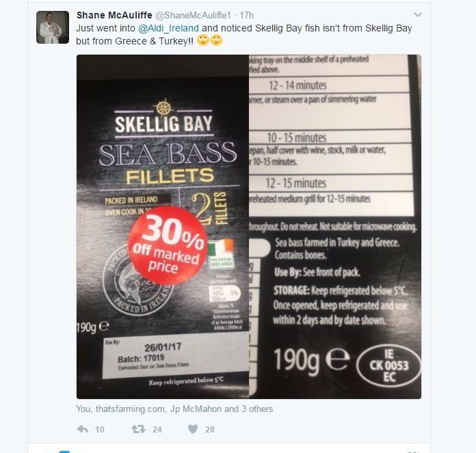476x453 pixels.
Task: Show the '3 others' who liked
Action: pyautogui.click(x=257, y=409)
